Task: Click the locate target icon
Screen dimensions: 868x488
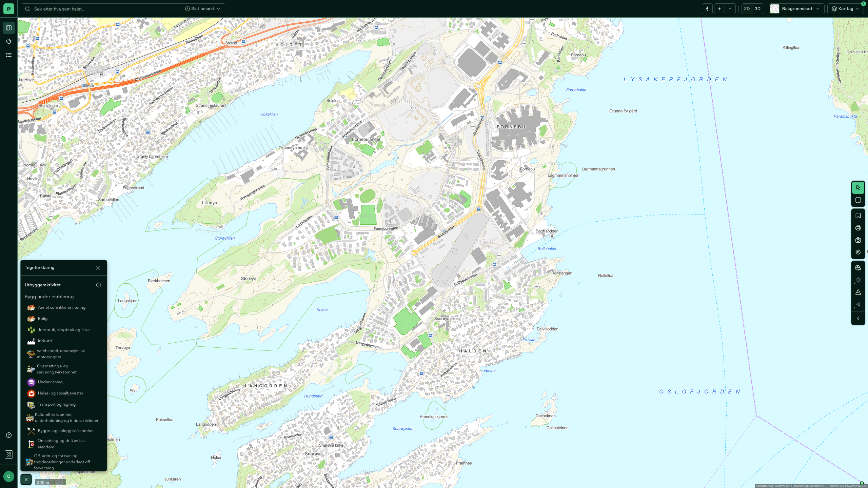Action: pos(858,252)
